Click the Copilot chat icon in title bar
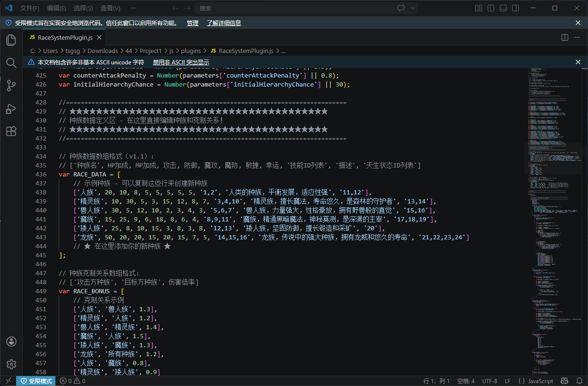Screen dimensions: 588x386 click(401, 8)
